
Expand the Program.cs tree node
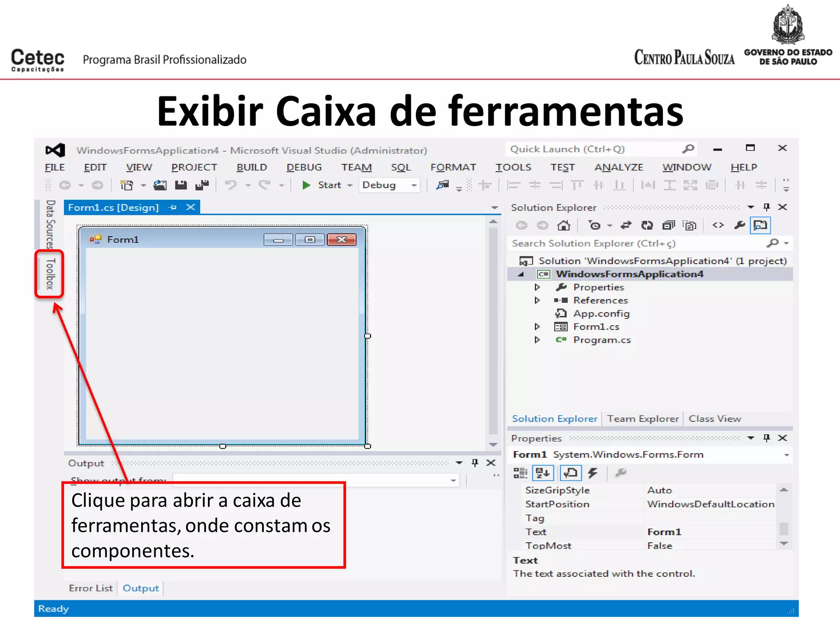(537, 340)
